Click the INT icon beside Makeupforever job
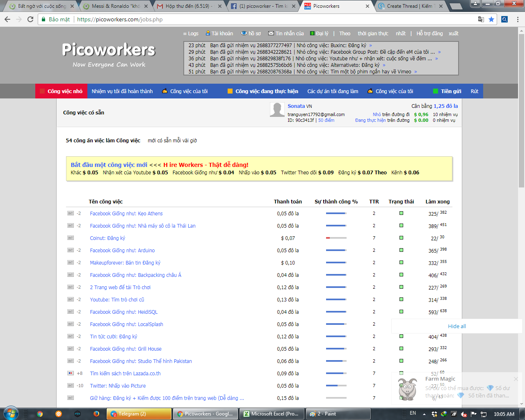Viewport: 525px width, 420px height. [x=71, y=262]
